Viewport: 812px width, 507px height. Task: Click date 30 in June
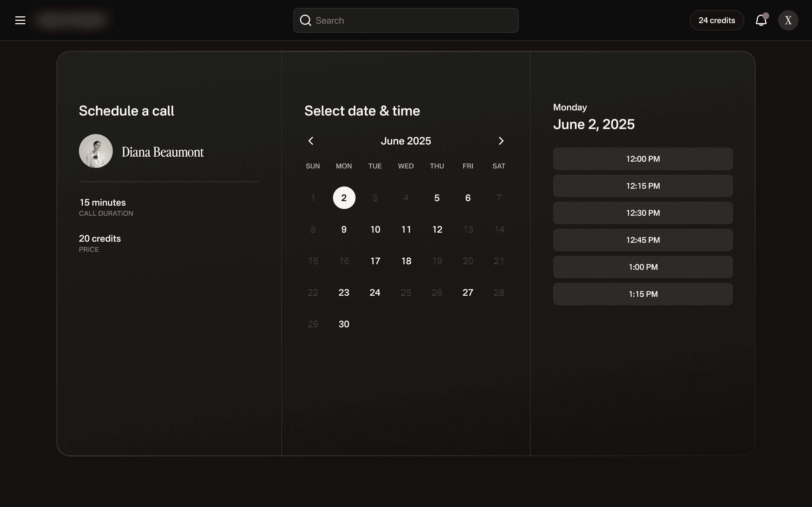344,324
